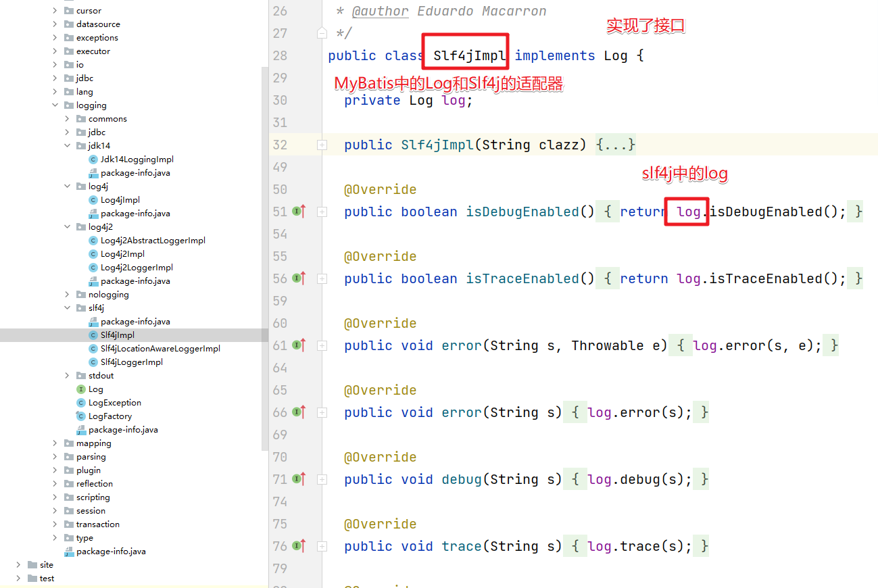Click the implements-method gutter icon on line 61
This screenshot has height=588, width=878.
pyautogui.click(x=299, y=345)
